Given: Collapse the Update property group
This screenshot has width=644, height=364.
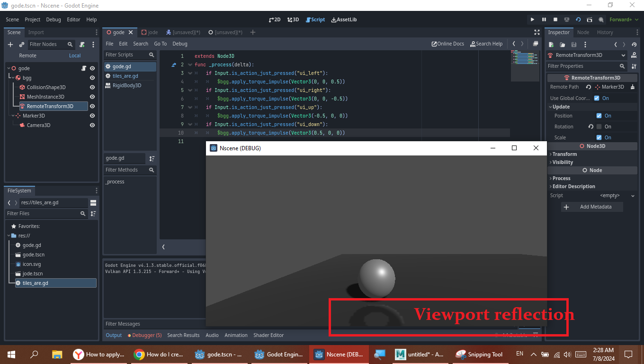Looking at the screenshot, I should pos(550,107).
